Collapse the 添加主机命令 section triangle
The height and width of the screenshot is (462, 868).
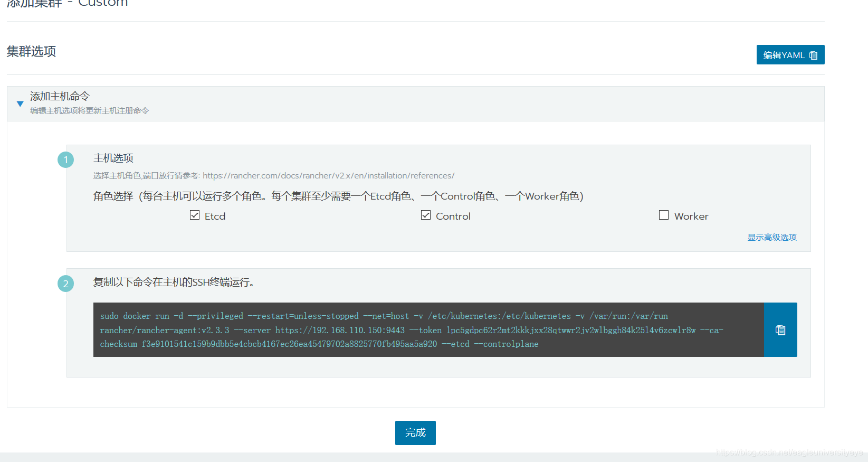coord(20,103)
